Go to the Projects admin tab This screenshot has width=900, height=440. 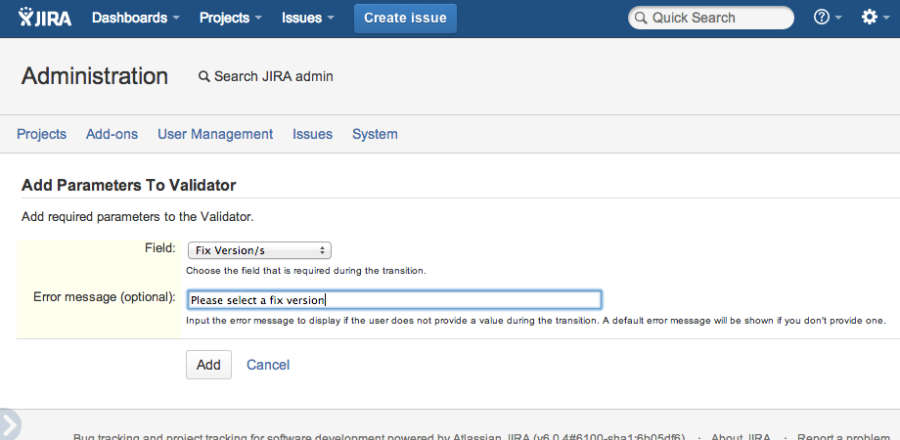[41, 134]
